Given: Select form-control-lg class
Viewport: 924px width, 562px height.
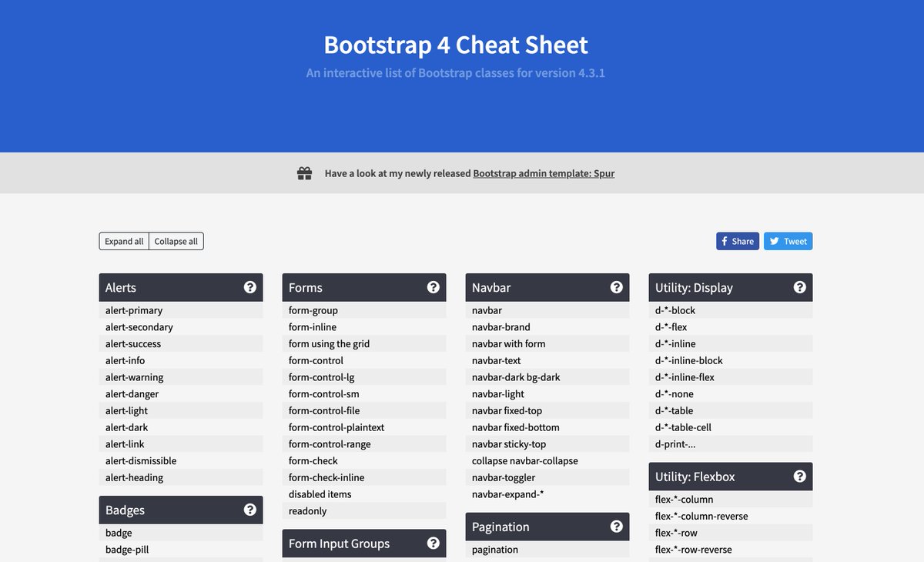Looking at the screenshot, I should 364,377.
